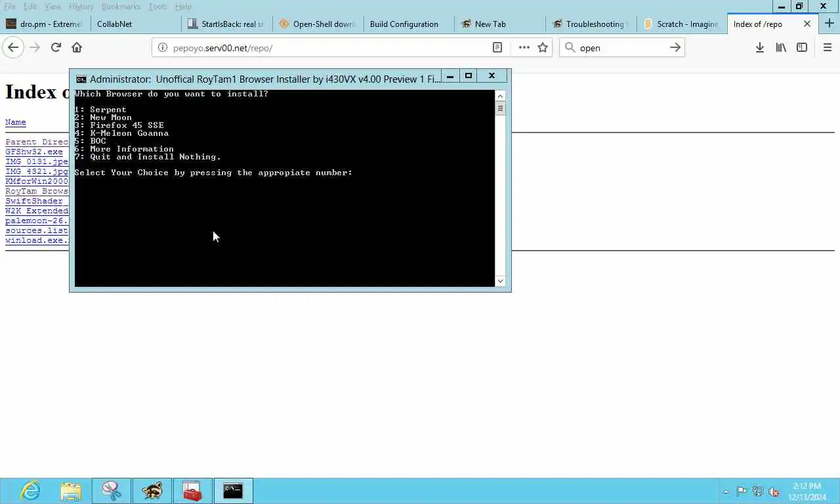
Task: Open the GFShw32.exe file link
Action: click(x=34, y=152)
